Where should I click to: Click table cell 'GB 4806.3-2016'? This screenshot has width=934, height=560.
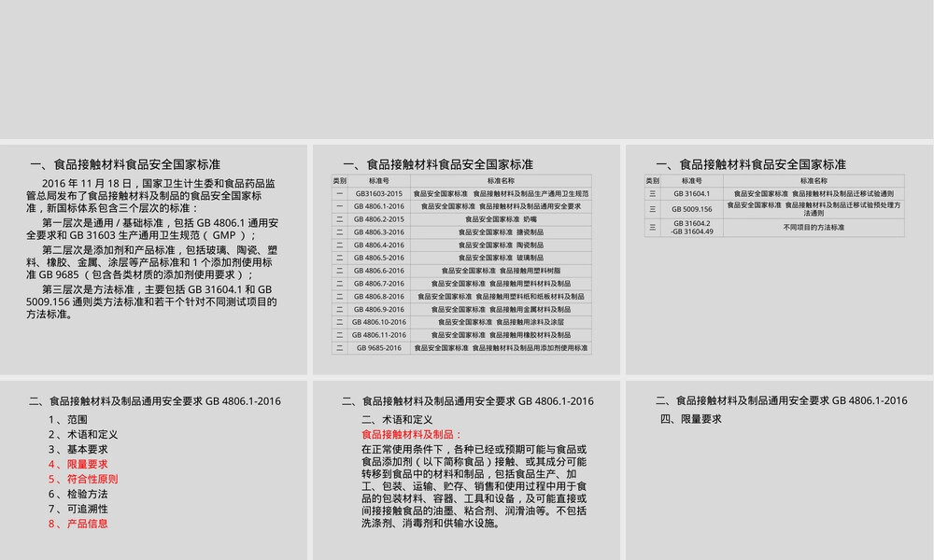379,232
